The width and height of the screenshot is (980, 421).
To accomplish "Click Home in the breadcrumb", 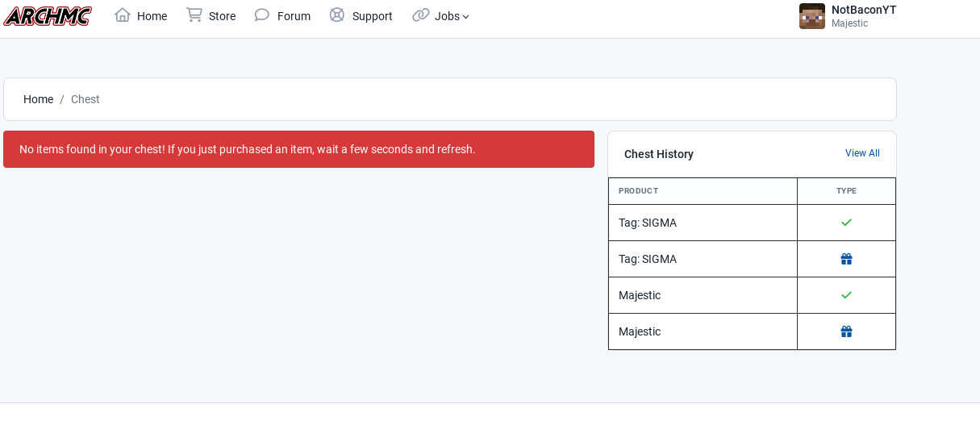I will click(38, 99).
